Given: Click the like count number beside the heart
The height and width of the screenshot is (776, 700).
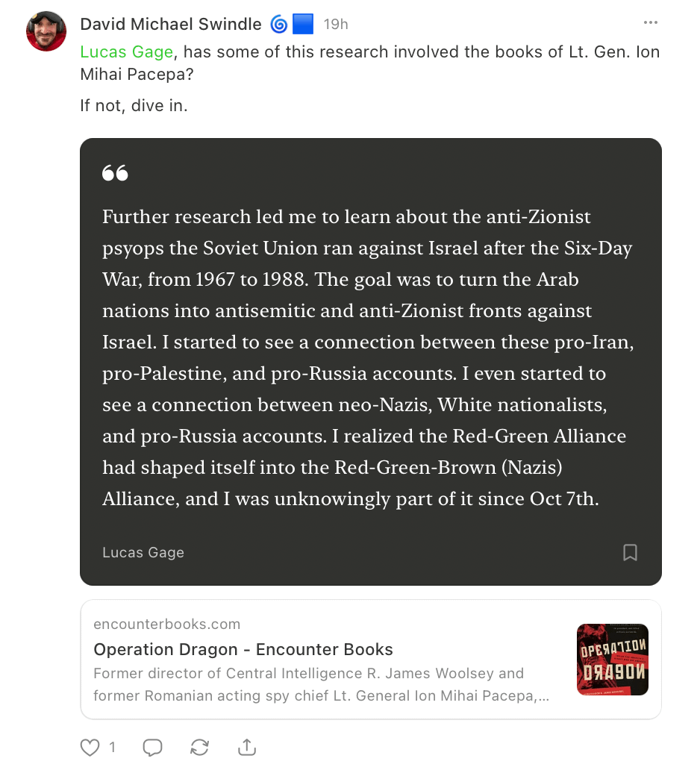Looking at the screenshot, I should coord(113,748).
